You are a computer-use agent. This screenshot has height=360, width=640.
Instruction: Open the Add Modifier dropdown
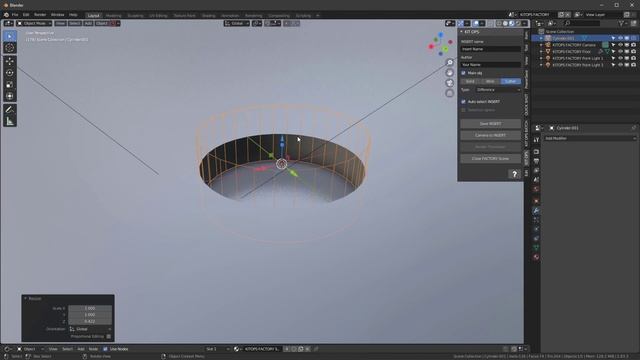point(589,138)
